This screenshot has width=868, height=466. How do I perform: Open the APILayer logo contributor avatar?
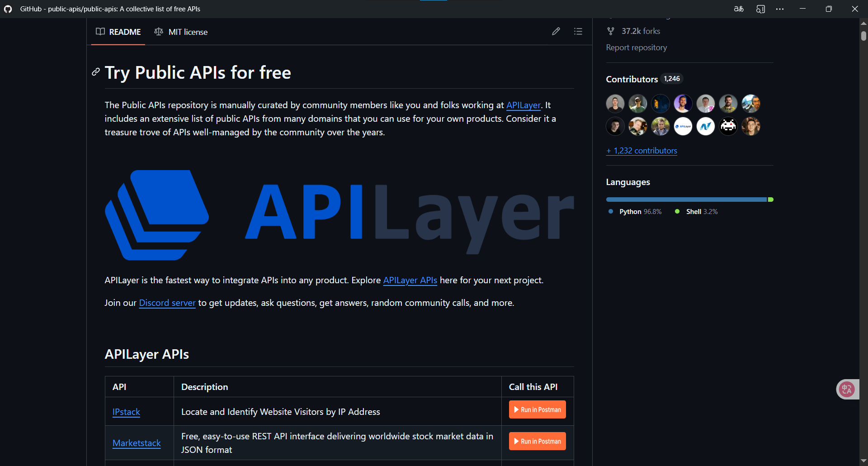683,126
